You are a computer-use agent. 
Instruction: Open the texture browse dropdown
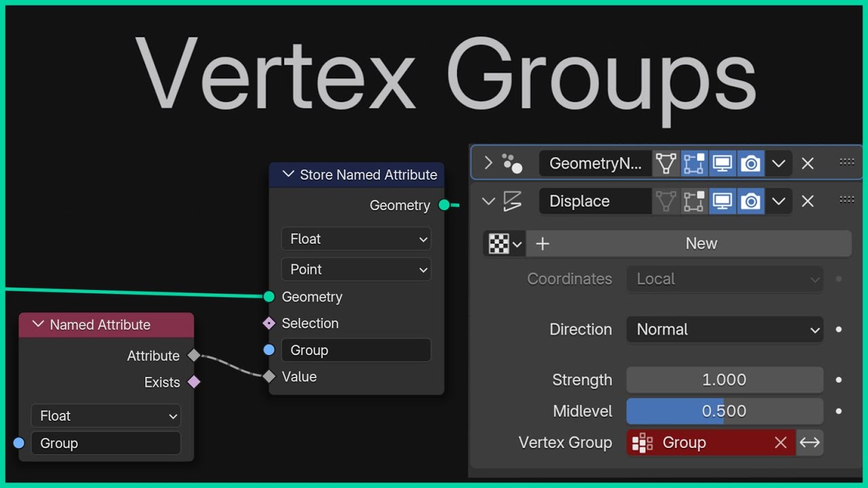click(504, 243)
